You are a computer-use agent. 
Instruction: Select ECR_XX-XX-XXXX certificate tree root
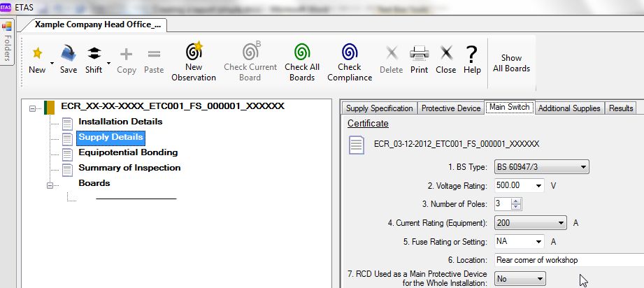click(x=173, y=106)
